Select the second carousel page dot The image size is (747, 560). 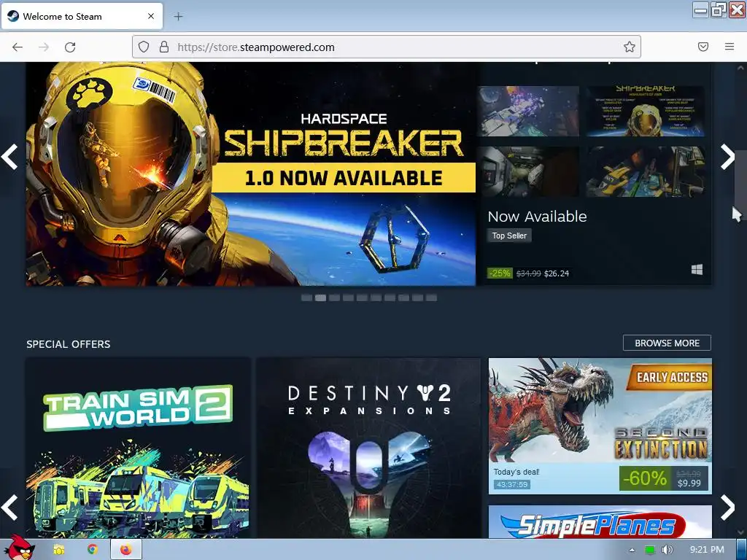[x=321, y=298]
